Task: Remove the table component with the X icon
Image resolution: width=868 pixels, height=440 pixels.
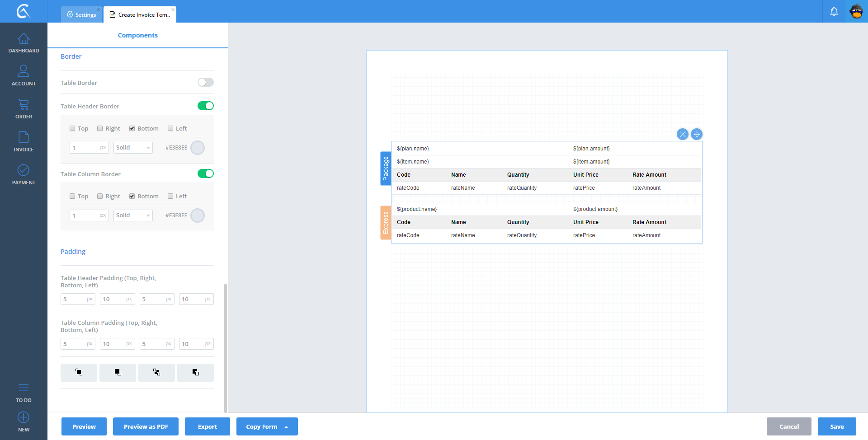Action: pos(683,134)
